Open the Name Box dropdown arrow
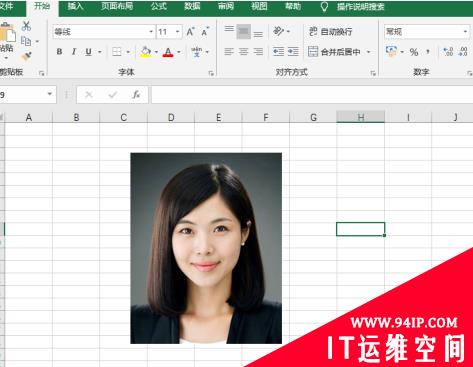 pos(50,94)
